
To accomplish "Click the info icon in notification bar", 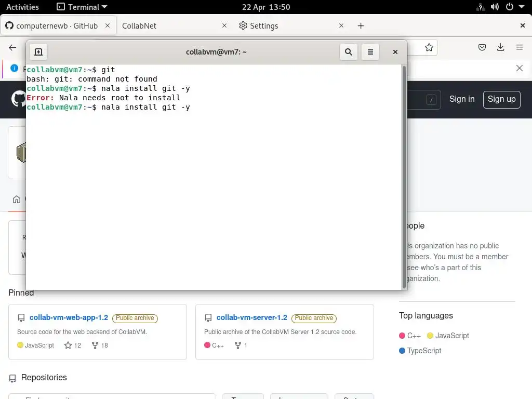I will (x=14, y=68).
